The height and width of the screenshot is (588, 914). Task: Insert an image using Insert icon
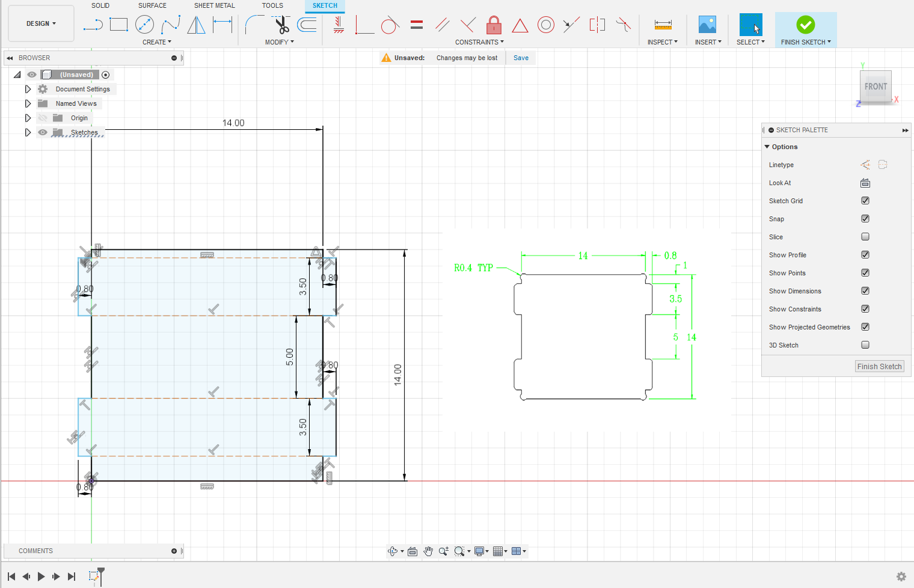point(707,25)
